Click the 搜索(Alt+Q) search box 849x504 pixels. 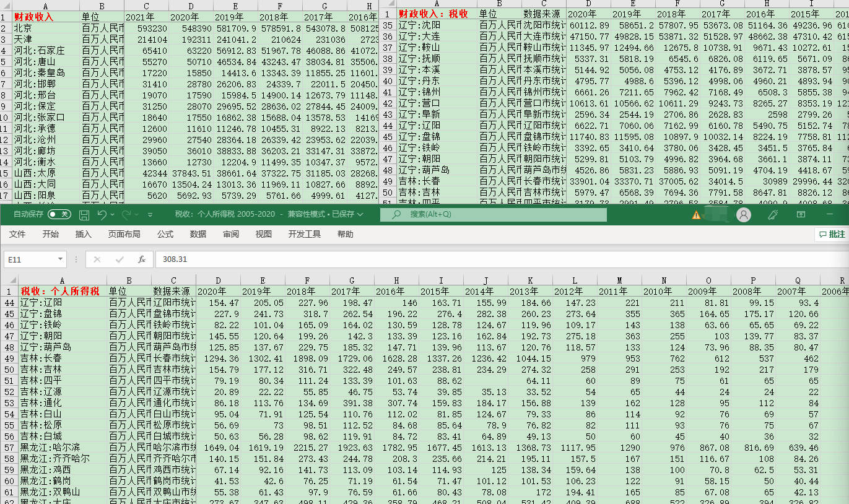pos(493,214)
